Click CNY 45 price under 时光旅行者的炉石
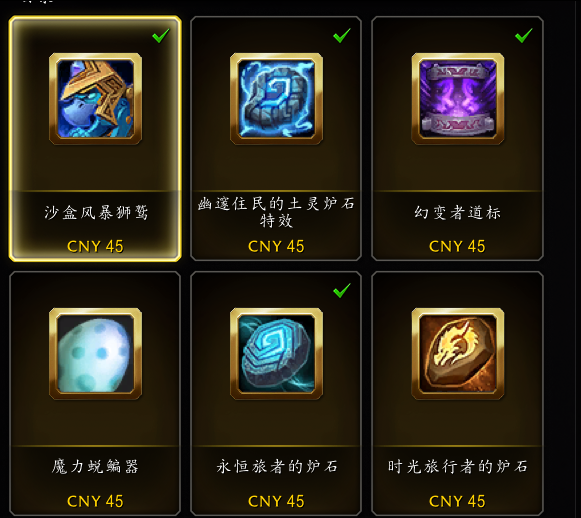The image size is (581, 518). click(457, 501)
